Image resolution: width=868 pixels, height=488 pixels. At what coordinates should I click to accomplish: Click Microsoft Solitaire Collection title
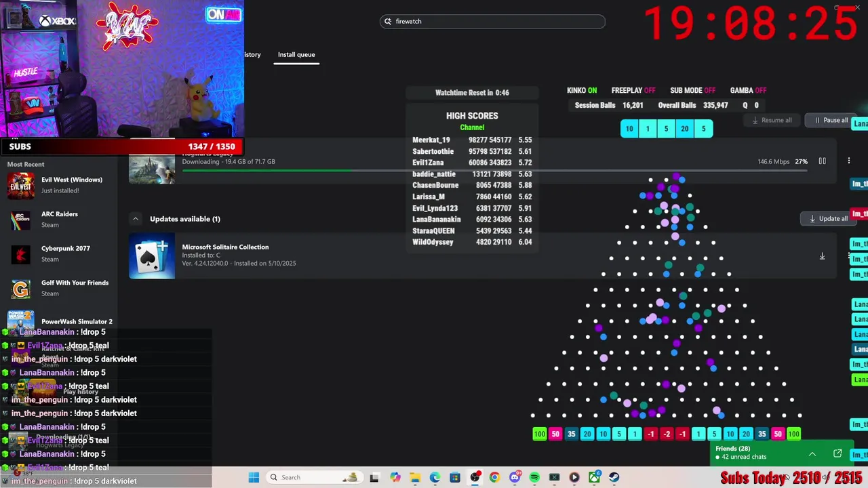225,247
